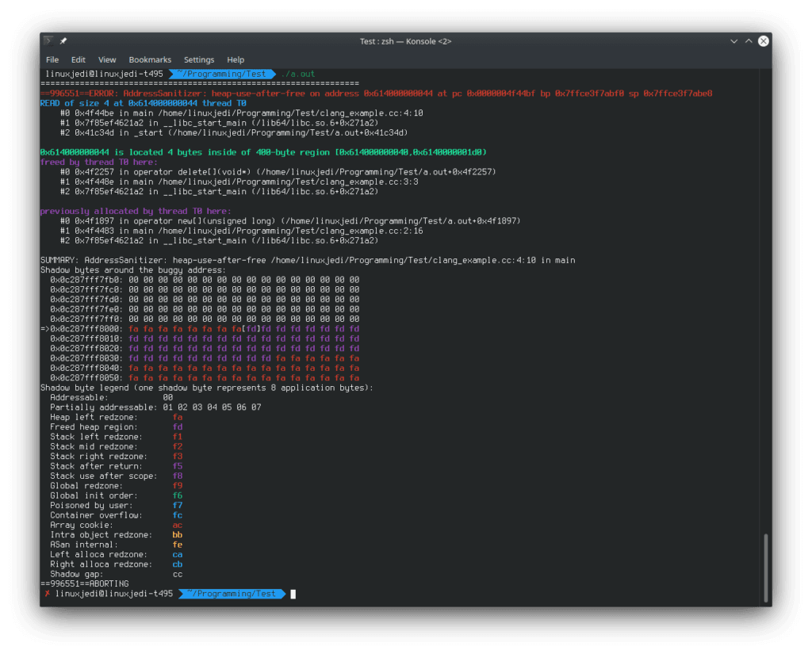Open the Help menu
The height and width of the screenshot is (654, 812).
[x=236, y=59]
